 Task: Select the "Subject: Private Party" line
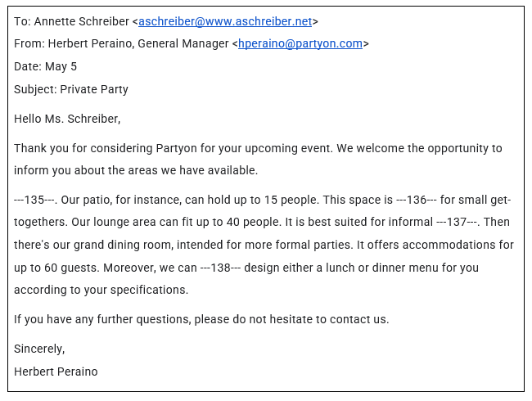pos(71,89)
